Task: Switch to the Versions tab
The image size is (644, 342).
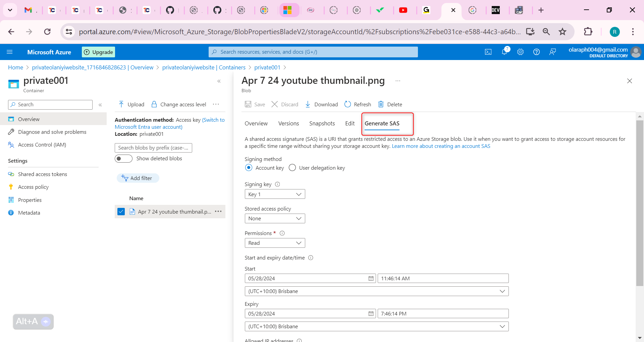Action: [x=288, y=123]
